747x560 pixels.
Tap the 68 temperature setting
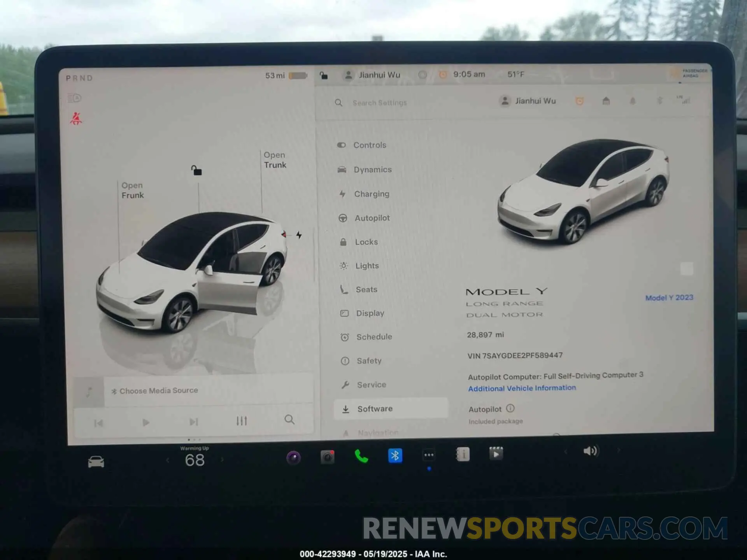[195, 460]
